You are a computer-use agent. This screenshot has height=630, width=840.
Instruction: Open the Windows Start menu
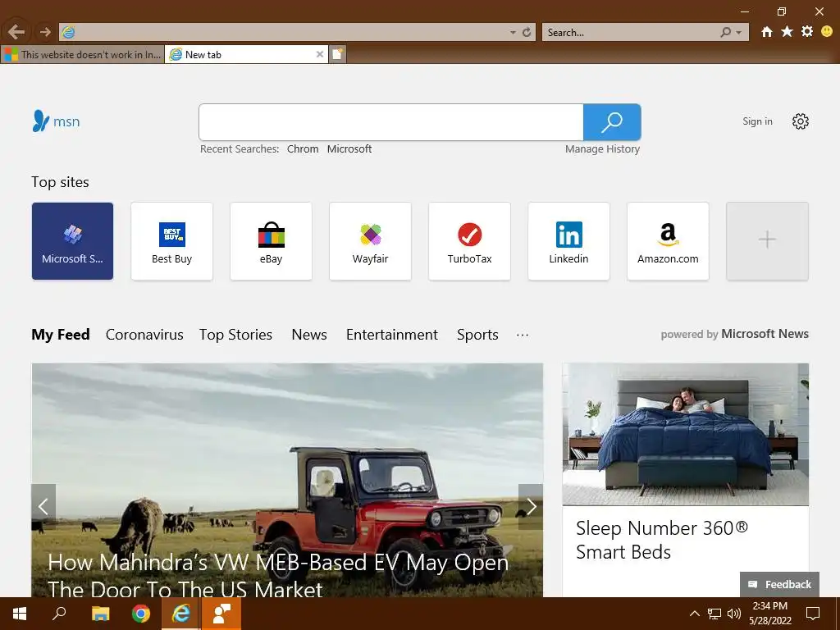[x=20, y=614]
